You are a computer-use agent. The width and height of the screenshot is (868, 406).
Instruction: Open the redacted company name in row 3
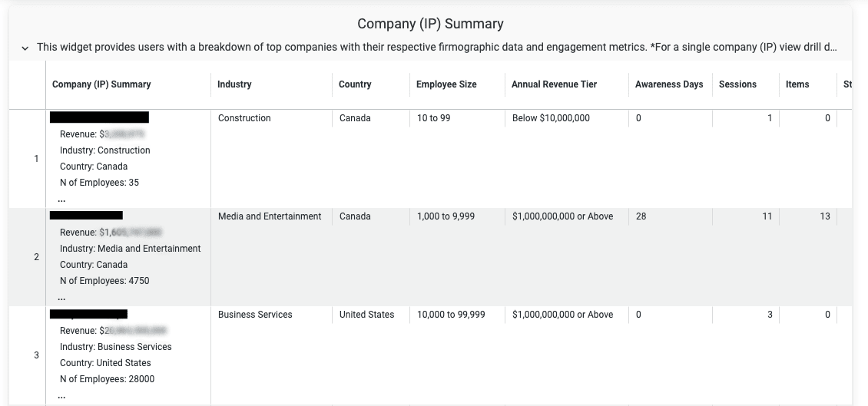point(88,314)
